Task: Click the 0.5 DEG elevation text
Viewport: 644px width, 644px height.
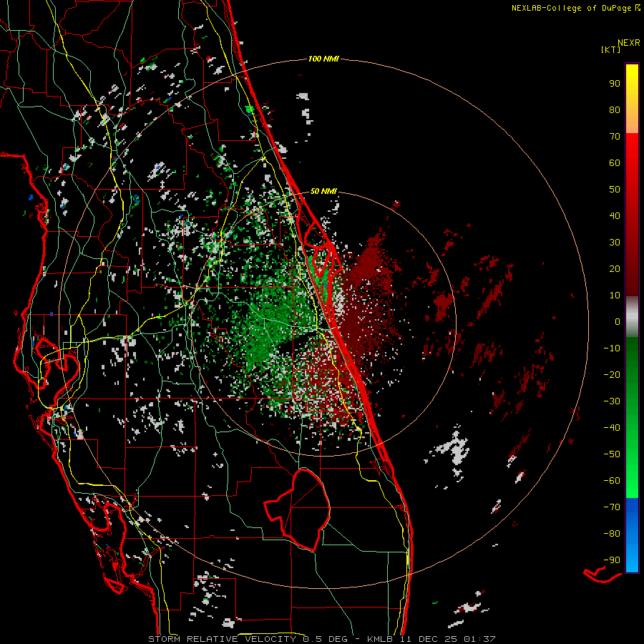Action: 326,639
